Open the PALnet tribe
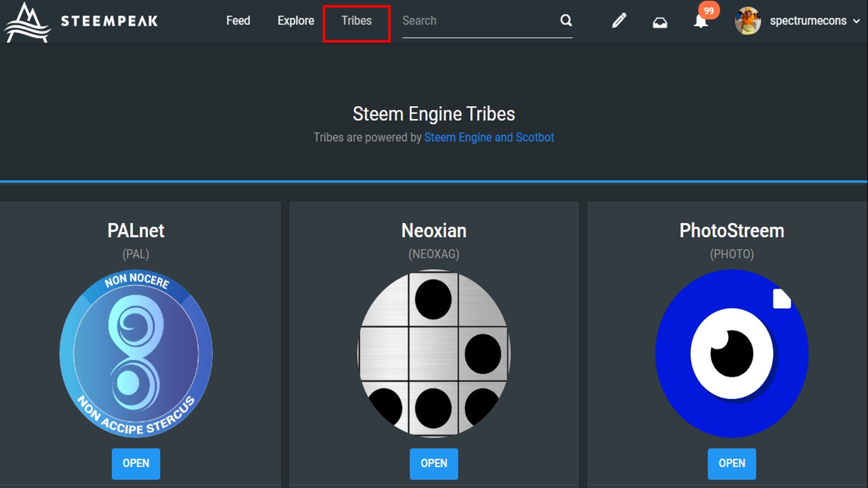 [x=136, y=463]
